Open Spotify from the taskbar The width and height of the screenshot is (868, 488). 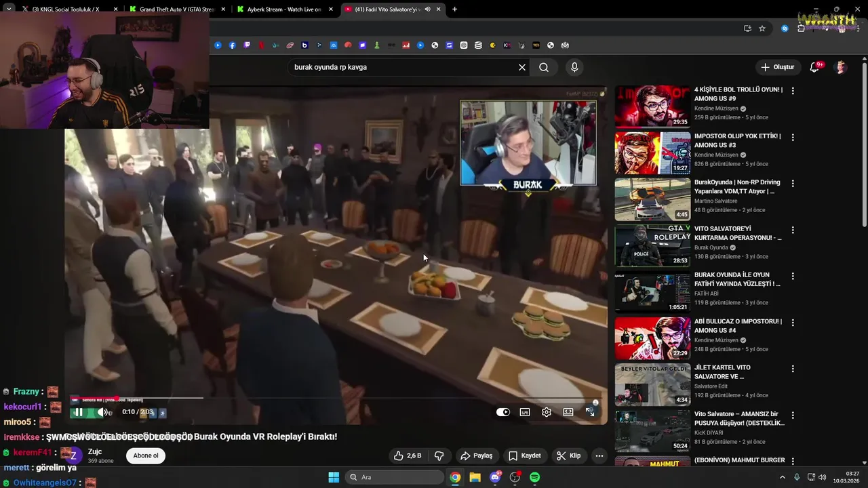click(x=534, y=477)
